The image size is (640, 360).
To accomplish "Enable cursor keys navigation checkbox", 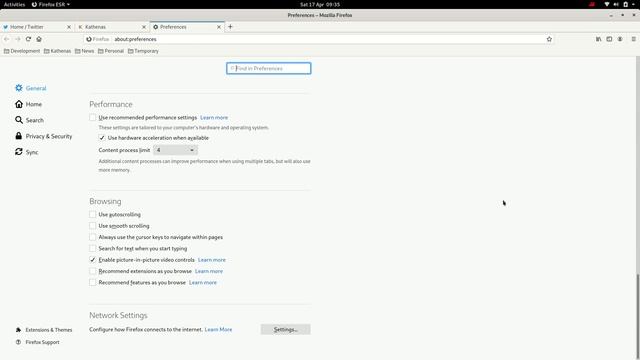I will pyautogui.click(x=93, y=237).
